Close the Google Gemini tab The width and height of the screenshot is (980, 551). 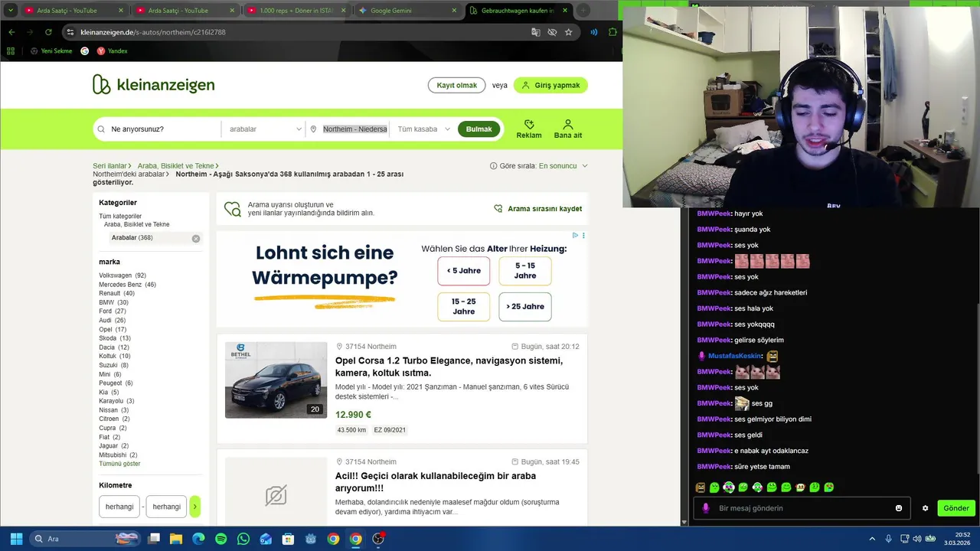[x=454, y=11]
